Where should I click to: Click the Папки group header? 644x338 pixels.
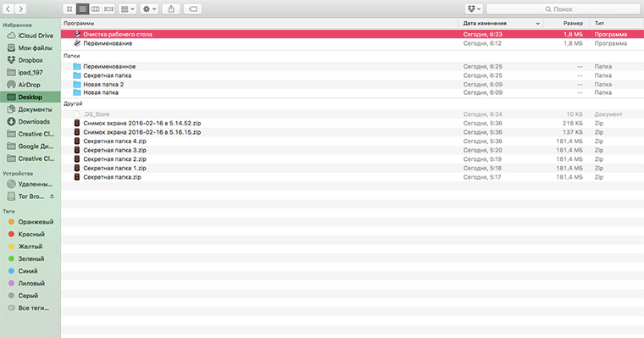click(72, 56)
